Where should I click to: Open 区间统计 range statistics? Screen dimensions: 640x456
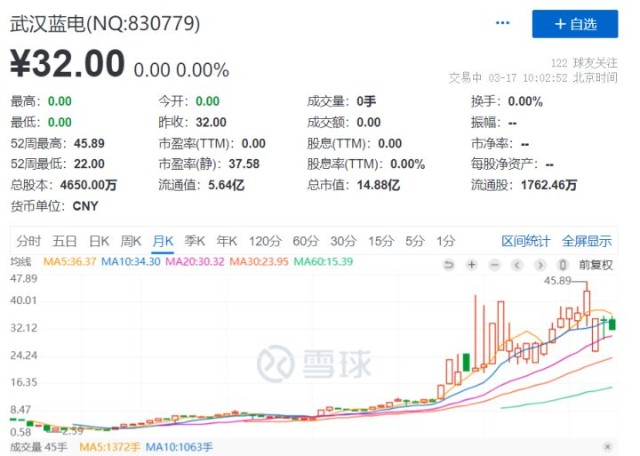[x=525, y=241]
